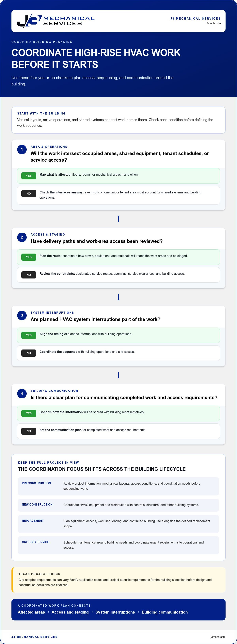Viewport: 237px width, 644px height.
Task: Choose YES for Building Communication question
Action: click(29, 413)
